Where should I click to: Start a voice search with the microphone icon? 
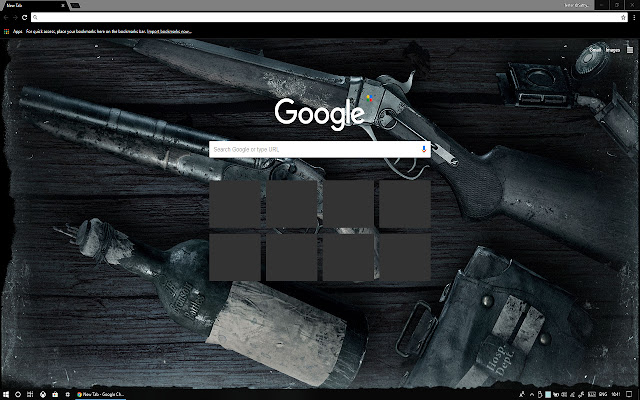pos(424,149)
